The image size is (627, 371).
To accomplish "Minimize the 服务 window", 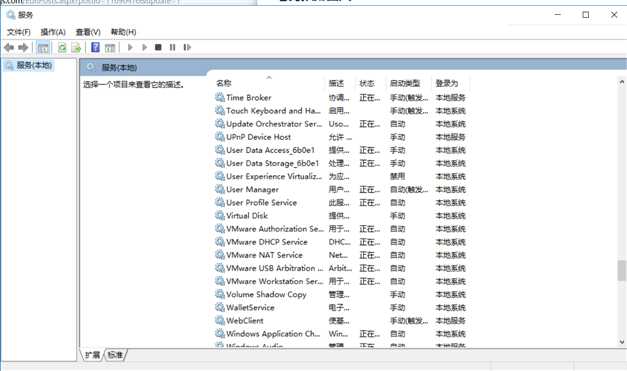I will (x=558, y=15).
